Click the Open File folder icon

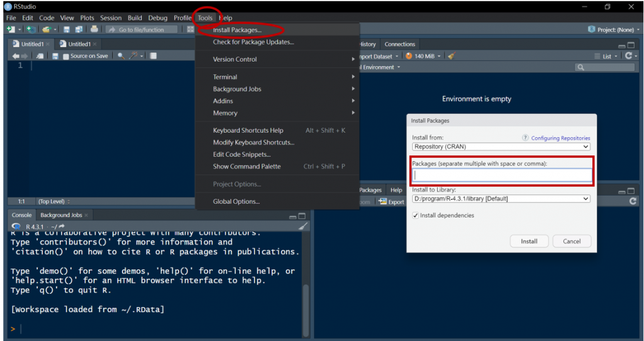click(46, 30)
